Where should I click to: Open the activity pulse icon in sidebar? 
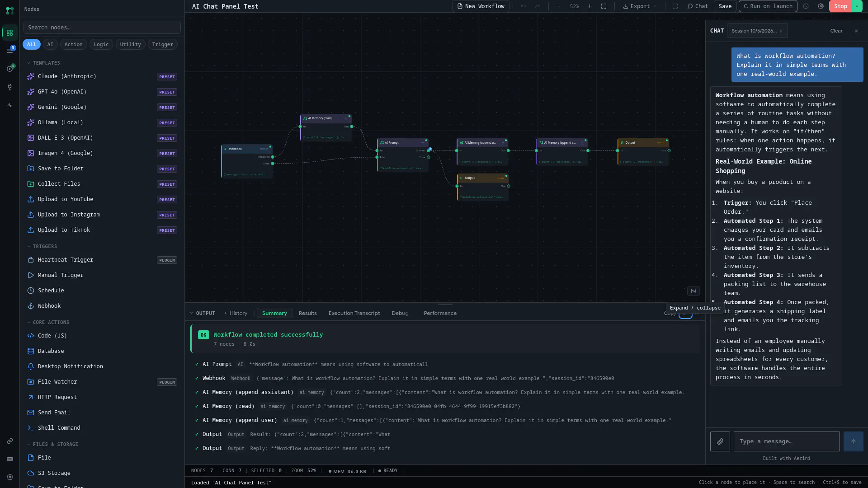tap(9, 105)
